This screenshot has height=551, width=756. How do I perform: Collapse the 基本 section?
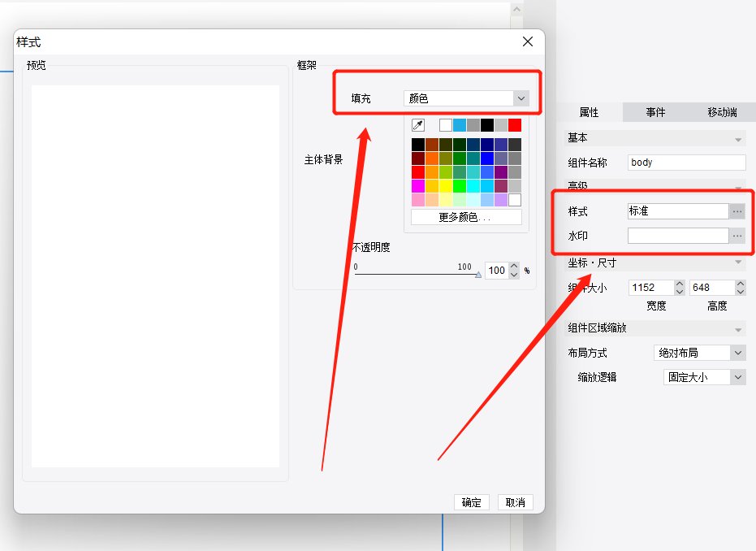coord(738,140)
